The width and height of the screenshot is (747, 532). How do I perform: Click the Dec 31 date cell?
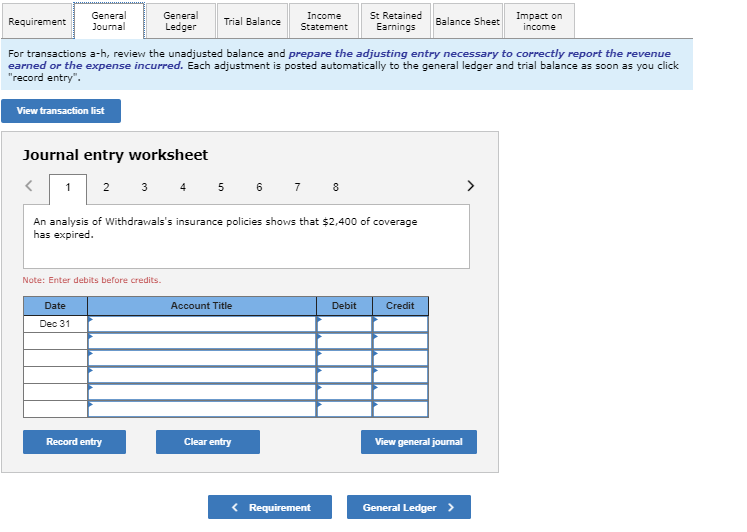pyautogui.click(x=55, y=324)
